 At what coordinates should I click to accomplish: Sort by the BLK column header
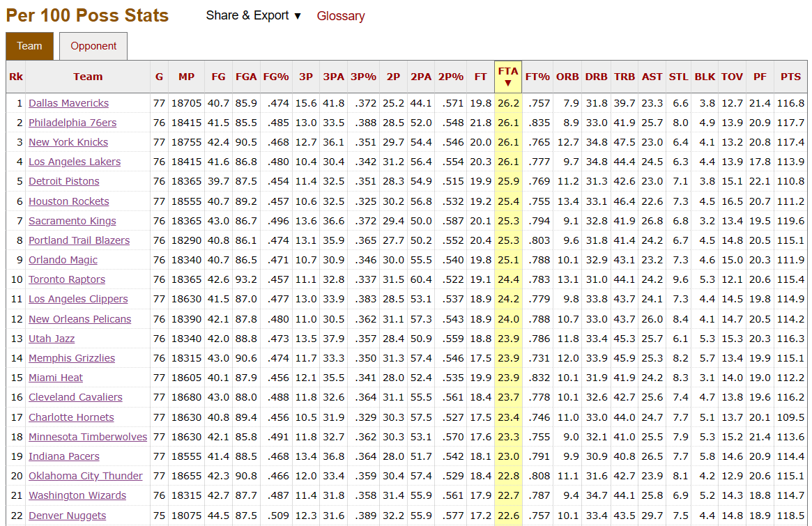pos(705,77)
